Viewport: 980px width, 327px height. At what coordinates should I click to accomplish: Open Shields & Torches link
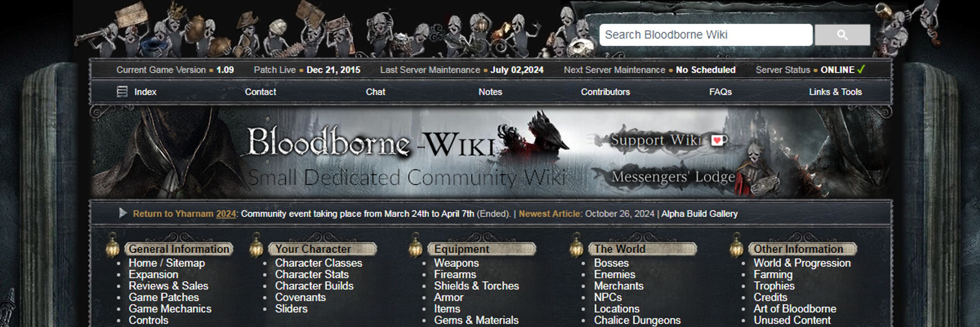476,286
